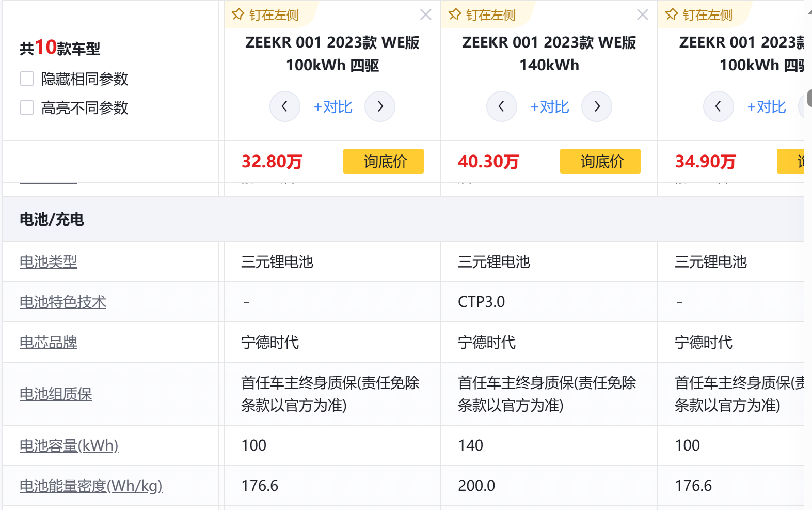The height and width of the screenshot is (510, 812).
Task: Pin the first 100kWh 四驱 column left
Action: pyautogui.click(x=266, y=15)
